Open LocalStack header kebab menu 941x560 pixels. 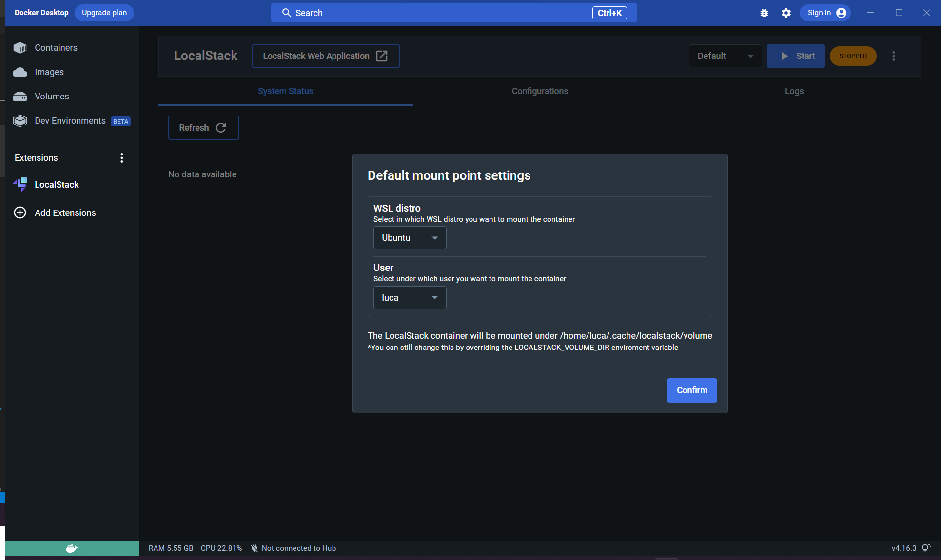pos(894,56)
